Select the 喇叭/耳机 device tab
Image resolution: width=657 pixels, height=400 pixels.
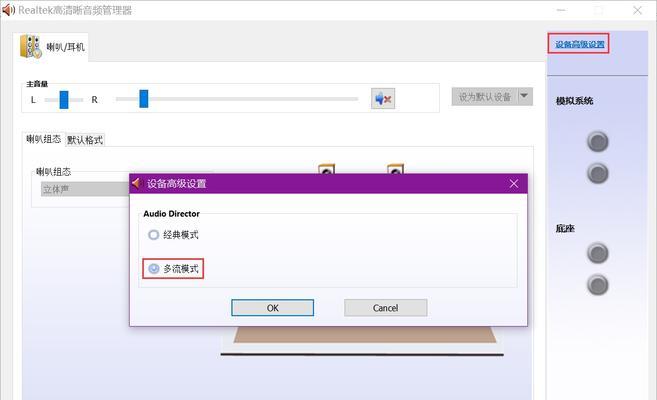coord(52,47)
